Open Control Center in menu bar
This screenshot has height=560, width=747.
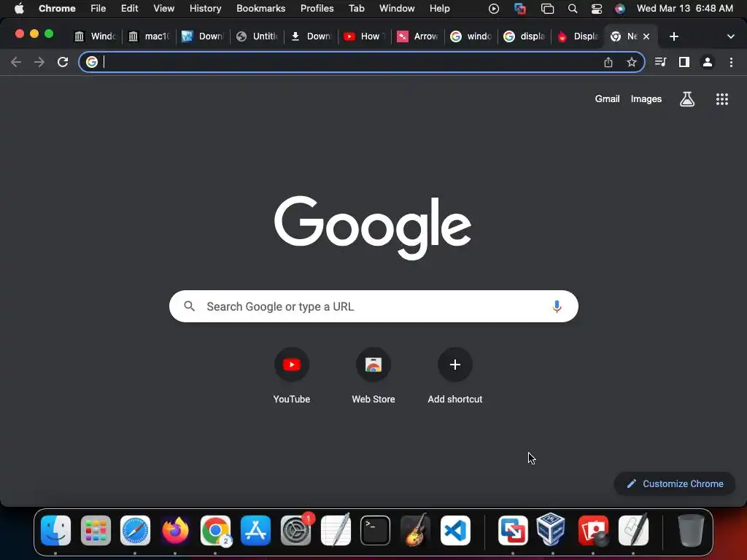tap(597, 9)
